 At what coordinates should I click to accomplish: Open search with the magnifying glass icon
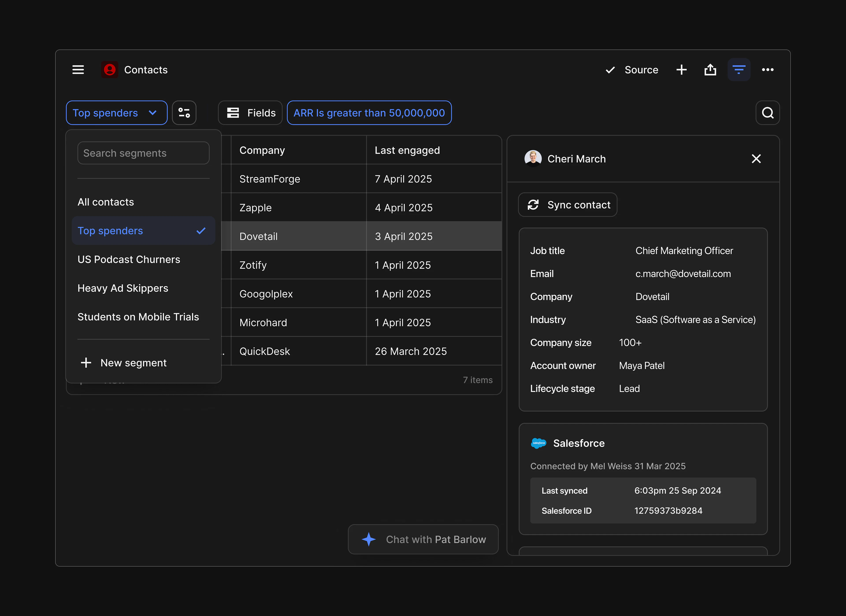[767, 113]
